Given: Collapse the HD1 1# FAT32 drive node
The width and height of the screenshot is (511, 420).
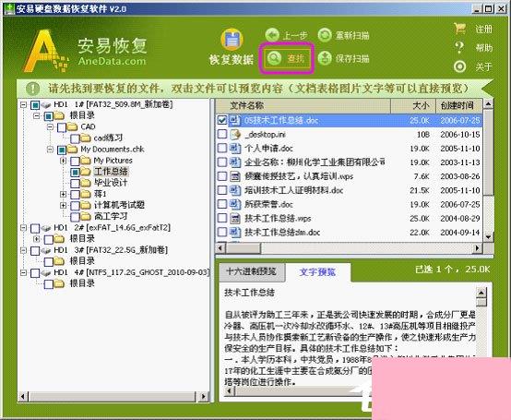Looking at the screenshot, I should click(23, 104).
